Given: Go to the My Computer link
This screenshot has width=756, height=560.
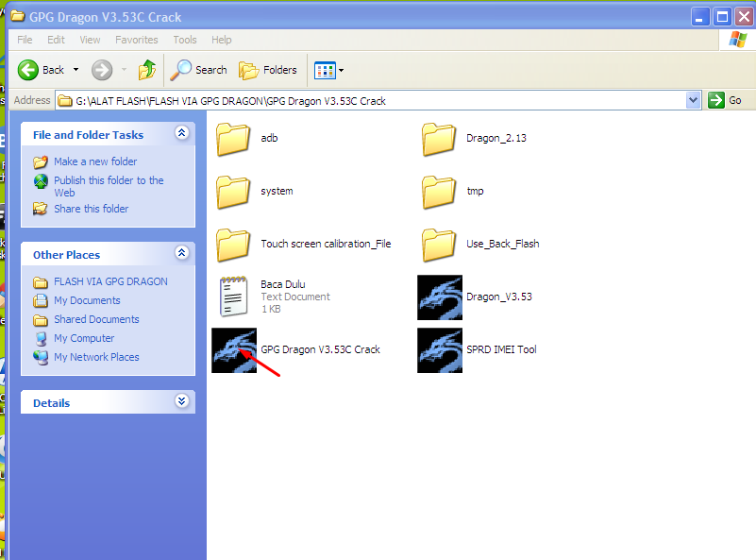Looking at the screenshot, I should (x=84, y=338).
